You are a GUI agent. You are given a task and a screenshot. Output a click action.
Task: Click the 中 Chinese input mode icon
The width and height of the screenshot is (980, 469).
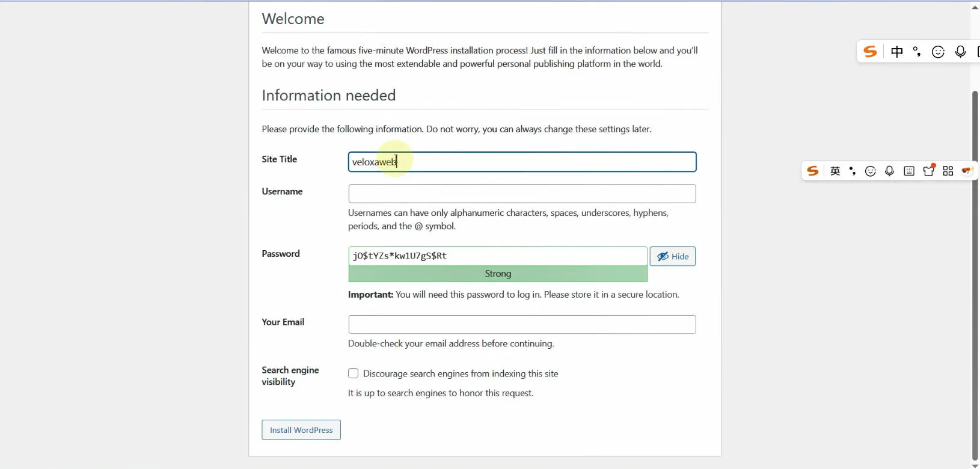tap(896, 52)
